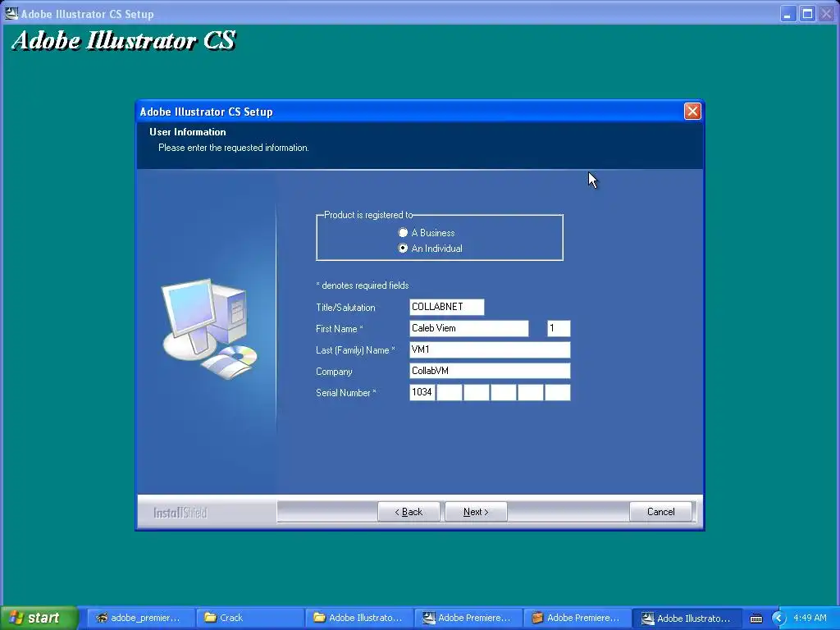Open the Adobe Illustrator folder taskbar item
The image size is (840, 630).
[359, 618]
